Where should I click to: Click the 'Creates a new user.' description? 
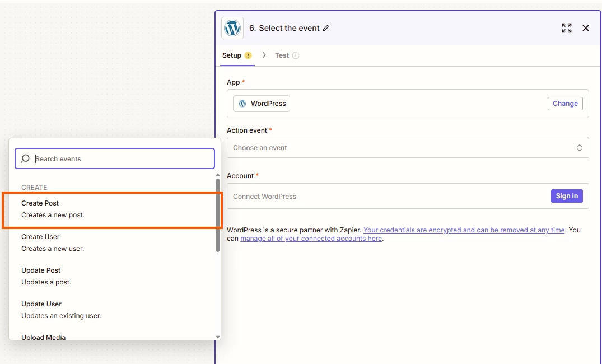coord(53,249)
